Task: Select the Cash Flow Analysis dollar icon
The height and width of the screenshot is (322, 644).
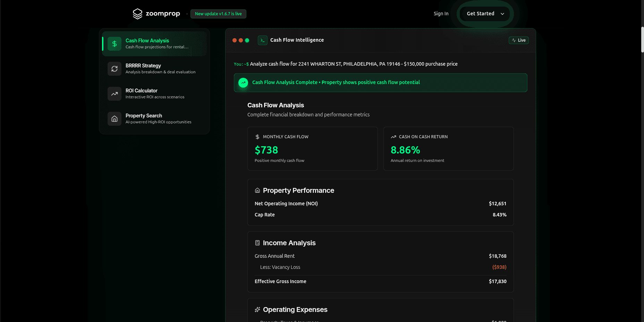Action: (115, 44)
